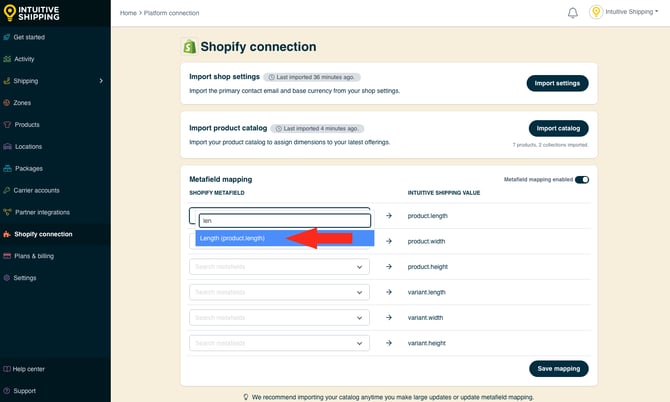Open the Support link

[x=24, y=391]
